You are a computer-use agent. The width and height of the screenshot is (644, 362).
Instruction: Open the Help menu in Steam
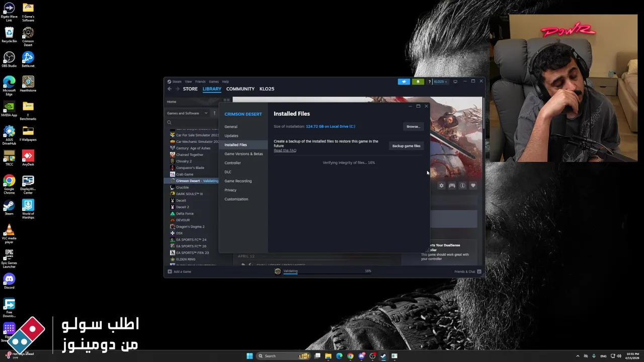[x=225, y=81]
